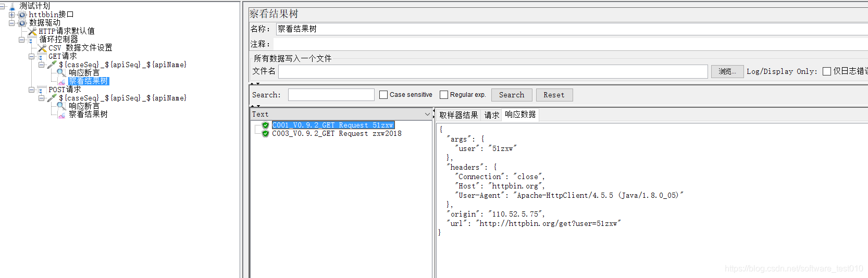Click the wrench icon for CSV 数据文件设置
This screenshot has height=278, width=868.
point(42,48)
